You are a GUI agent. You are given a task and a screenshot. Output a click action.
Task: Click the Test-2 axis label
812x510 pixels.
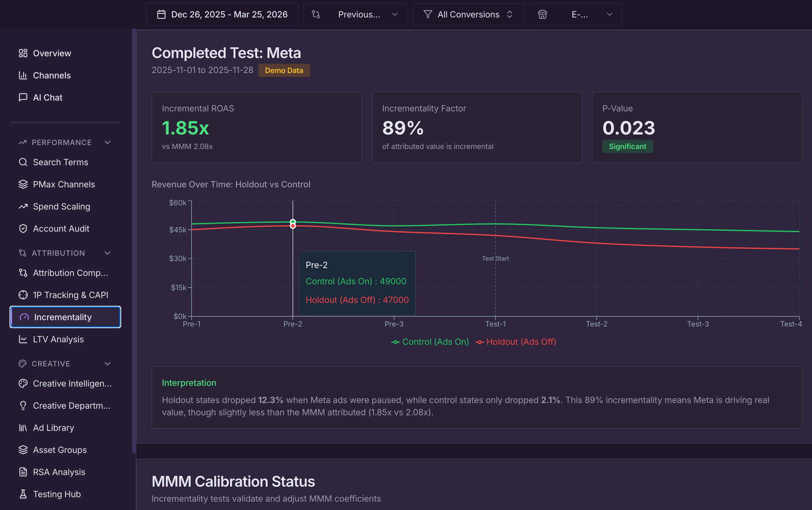[596, 324]
